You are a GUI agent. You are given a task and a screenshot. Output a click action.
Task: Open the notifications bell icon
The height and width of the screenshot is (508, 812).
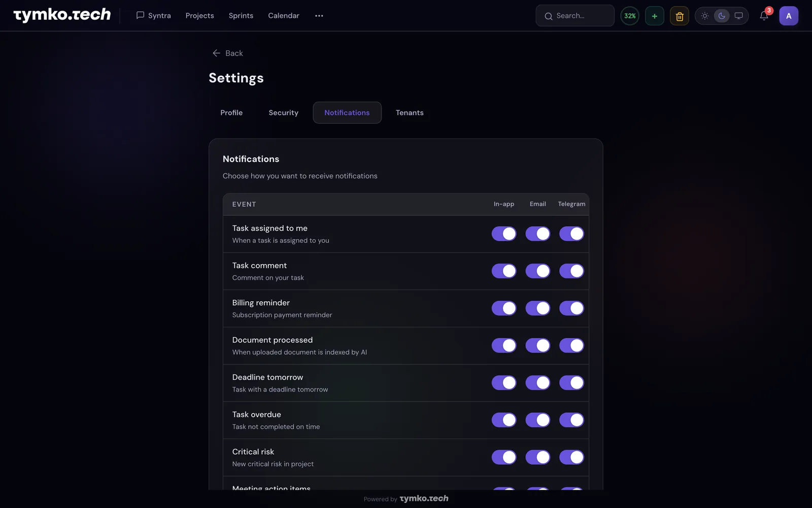[x=764, y=16]
